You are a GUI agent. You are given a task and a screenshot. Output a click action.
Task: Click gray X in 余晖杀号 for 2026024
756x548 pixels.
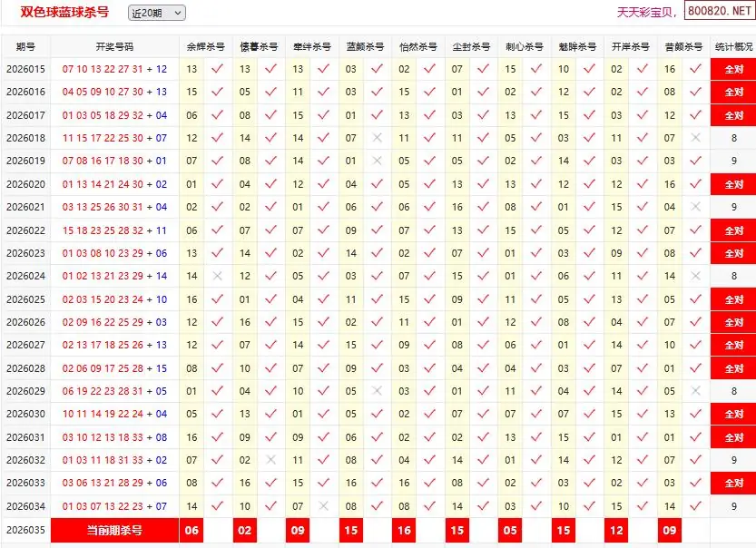(217, 276)
